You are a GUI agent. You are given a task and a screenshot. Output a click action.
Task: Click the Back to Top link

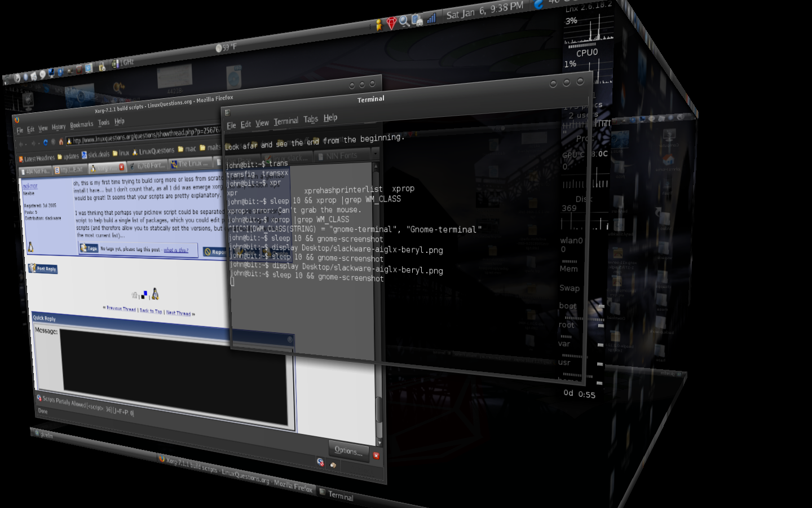tap(151, 311)
